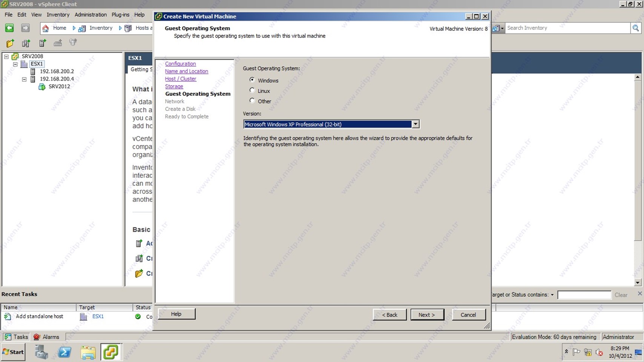The width and height of the screenshot is (644, 362).
Task: Click the ESX1 datacenter icon in the tree
Action: (x=24, y=64)
